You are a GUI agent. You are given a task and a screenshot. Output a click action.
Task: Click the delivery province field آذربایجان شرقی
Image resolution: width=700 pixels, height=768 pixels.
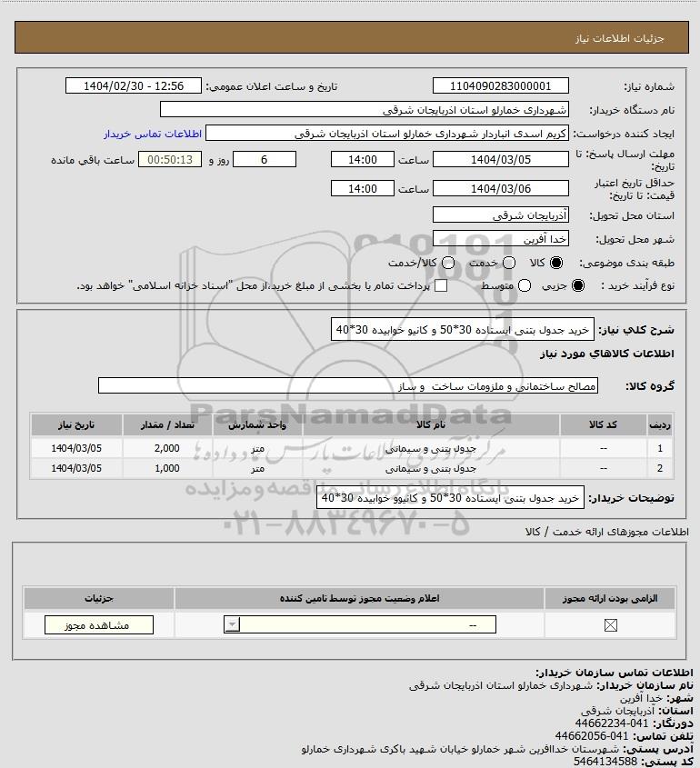click(x=501, y=215)
